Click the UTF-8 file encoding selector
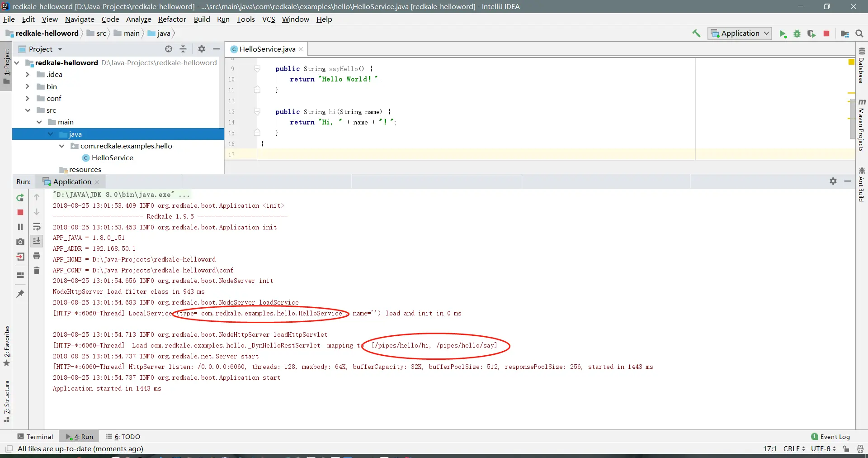868x458 pixels. point(823,448)
